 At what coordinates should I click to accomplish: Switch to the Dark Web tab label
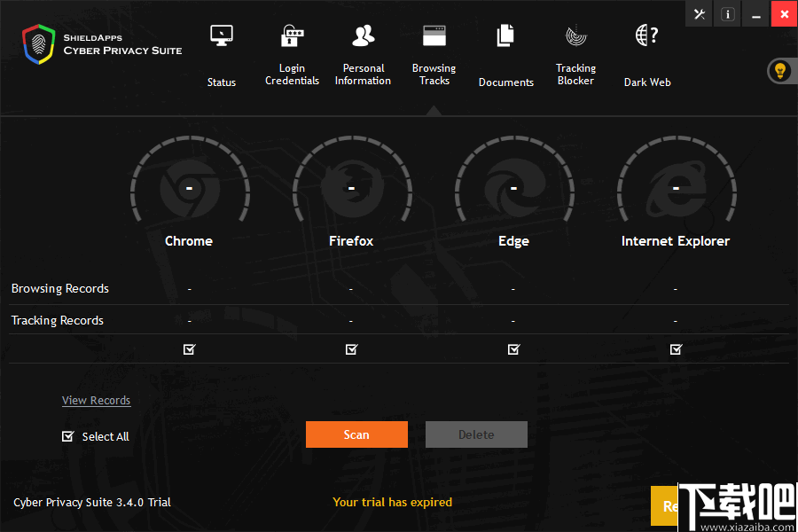pyautogui.click(x=647, y=82)
